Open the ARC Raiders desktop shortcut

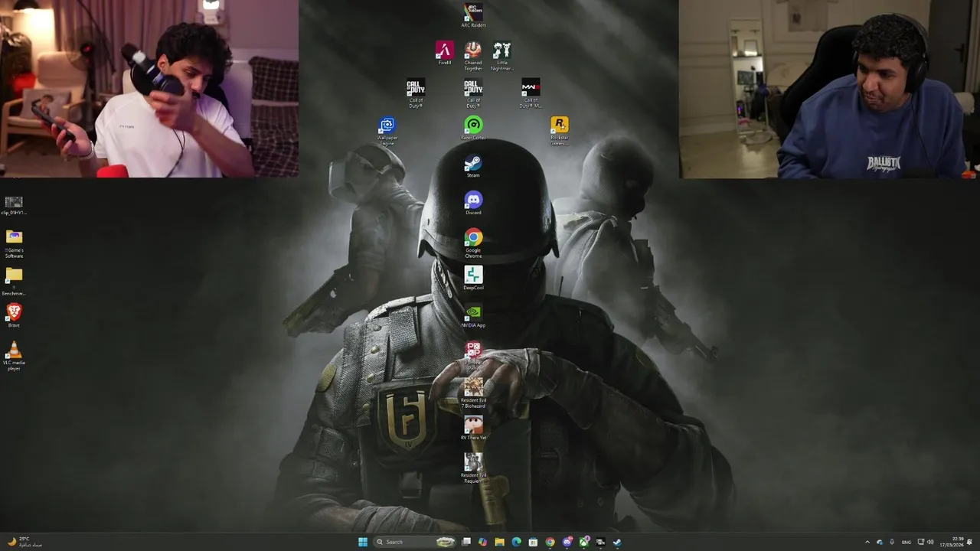(x=473, y=15)
